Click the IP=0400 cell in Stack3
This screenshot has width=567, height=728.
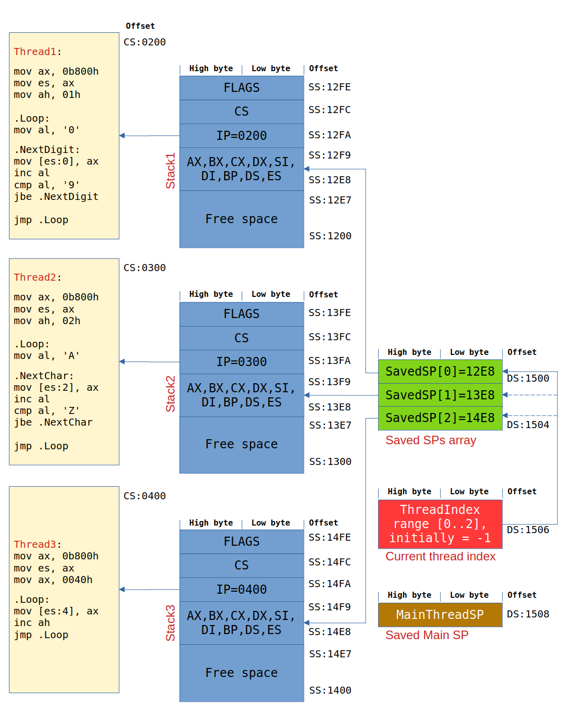pos(242,590)
